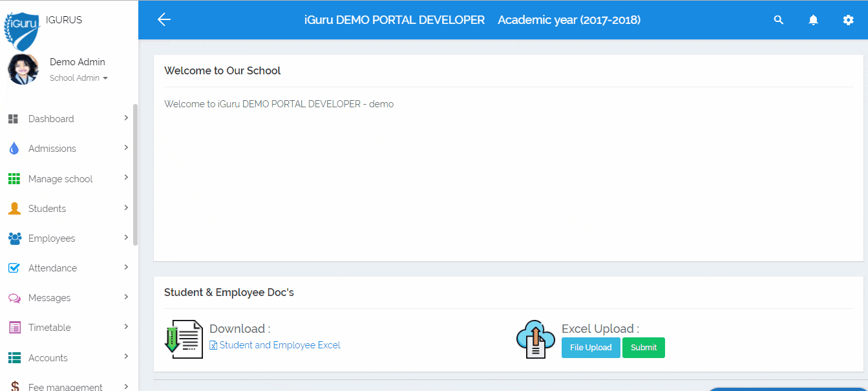Click the Messages chat bubble icon
868x391 pixels.
point(14,298)
